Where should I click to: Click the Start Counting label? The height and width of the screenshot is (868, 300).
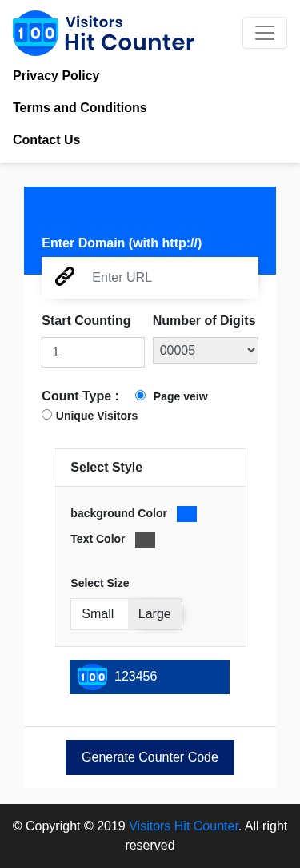[86, 320]
